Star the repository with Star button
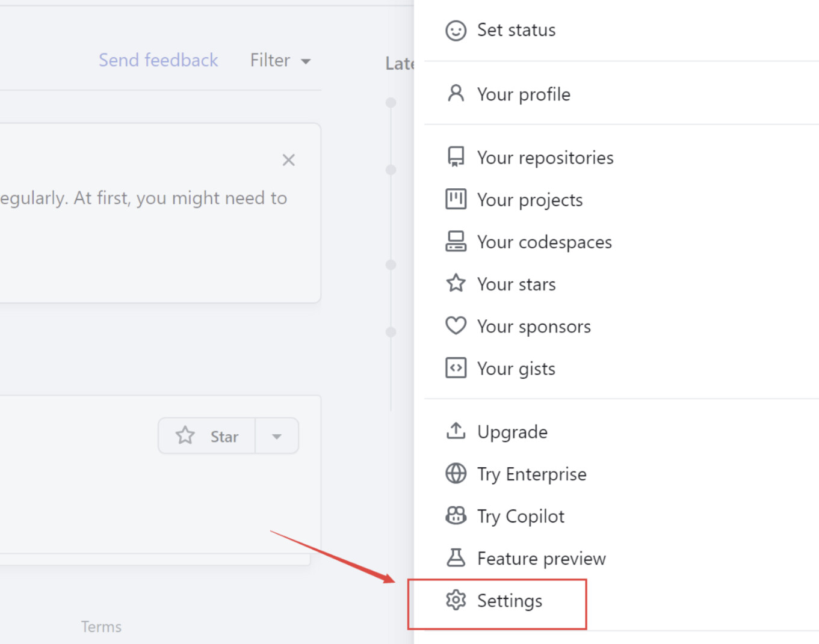This screenshot has height=644, width=819. coord(207,436)
